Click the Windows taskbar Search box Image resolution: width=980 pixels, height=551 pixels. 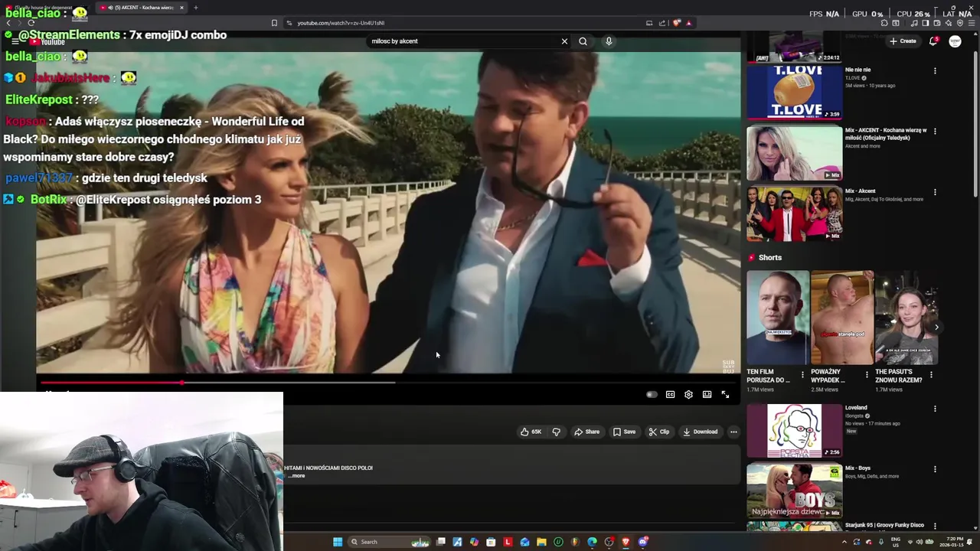click(388, 542)
